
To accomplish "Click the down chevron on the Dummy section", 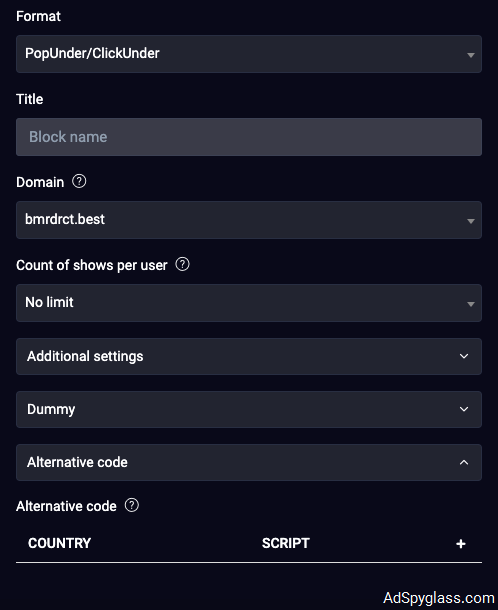I will click(x=464, y=409).
